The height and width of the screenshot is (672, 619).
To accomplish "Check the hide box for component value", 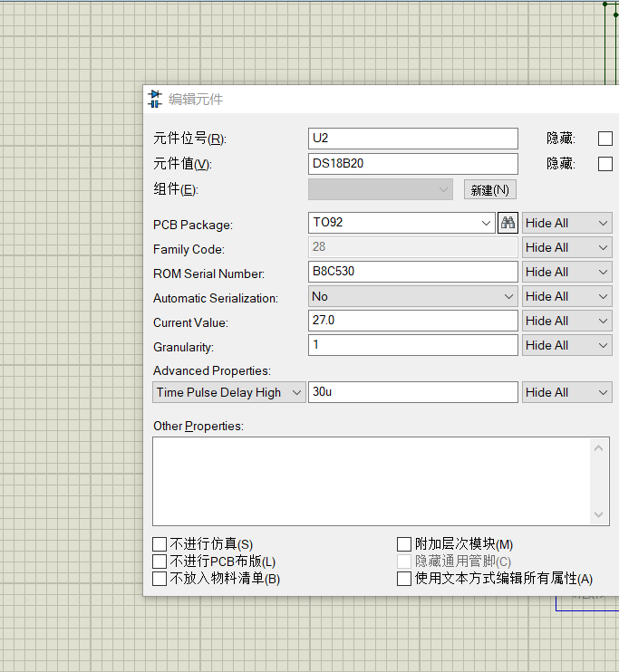I will (x=604, y=164).
